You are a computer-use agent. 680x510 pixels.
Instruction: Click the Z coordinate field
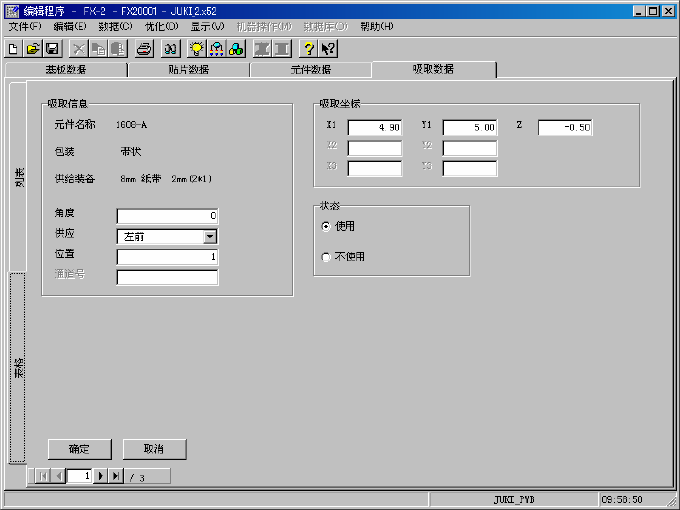coord(565,128)
